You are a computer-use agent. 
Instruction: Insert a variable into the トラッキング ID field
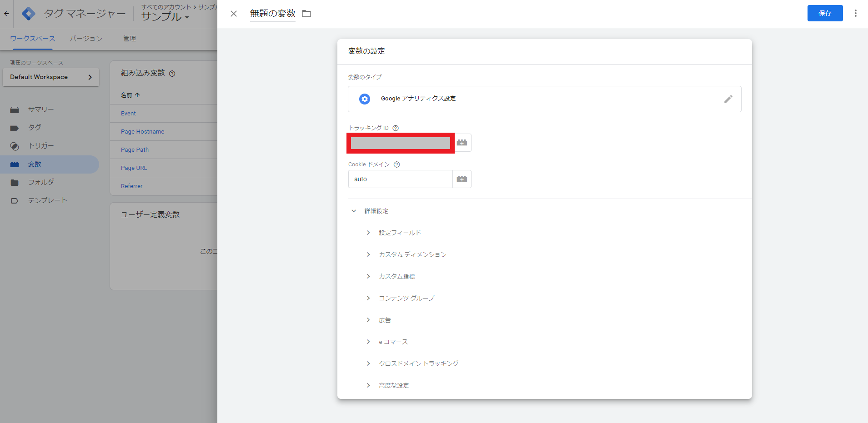click(x=462, y=143)
